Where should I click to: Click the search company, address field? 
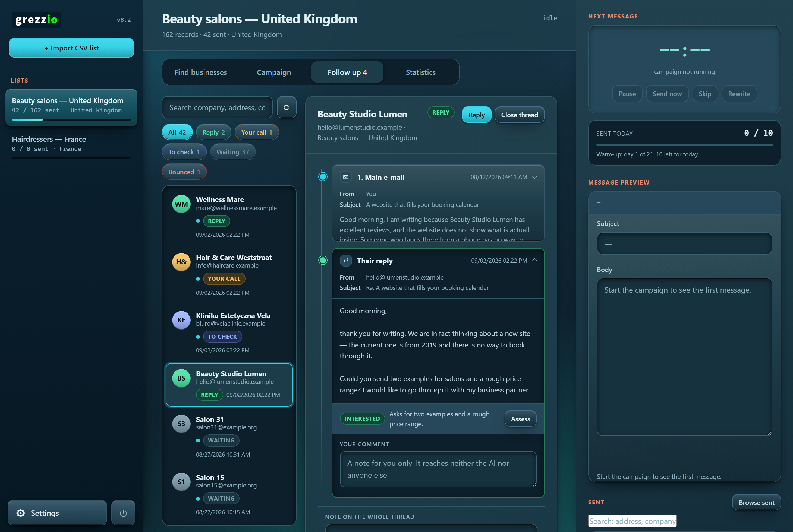[217, 107]
